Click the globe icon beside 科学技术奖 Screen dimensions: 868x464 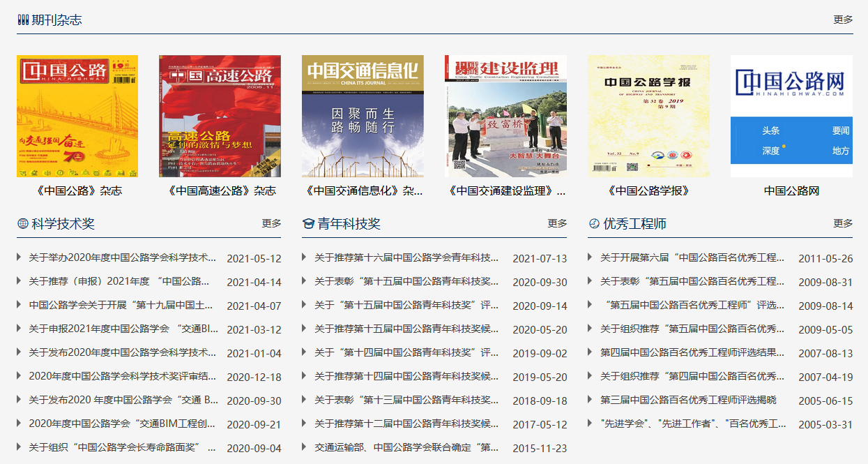tap(22, 223)
